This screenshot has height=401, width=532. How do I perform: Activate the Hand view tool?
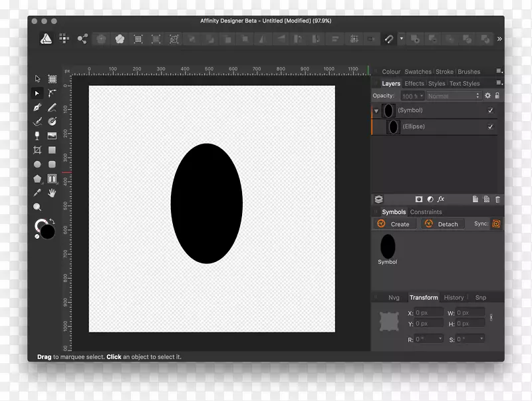[x=52, y=193]
